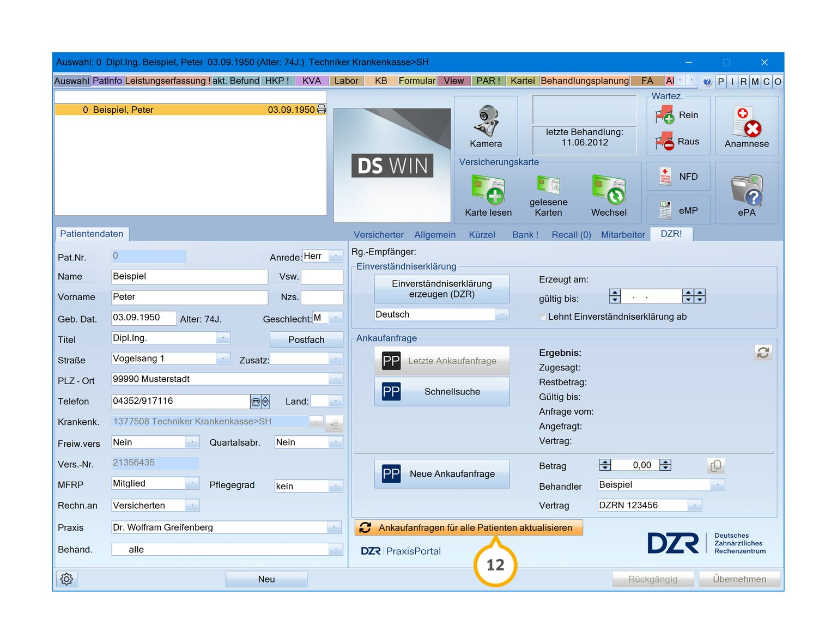Click Neue Ankaufanfrage button
Image resolution: width=837 pixels, height=644 pixels.
[442, 474]
